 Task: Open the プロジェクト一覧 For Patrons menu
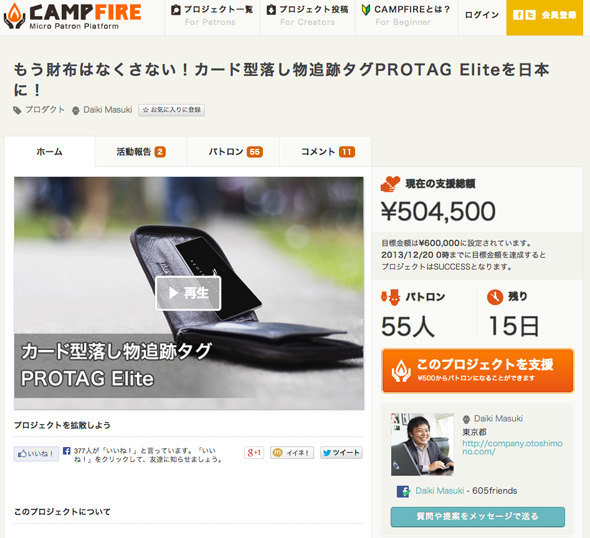(x=212, y=16)
